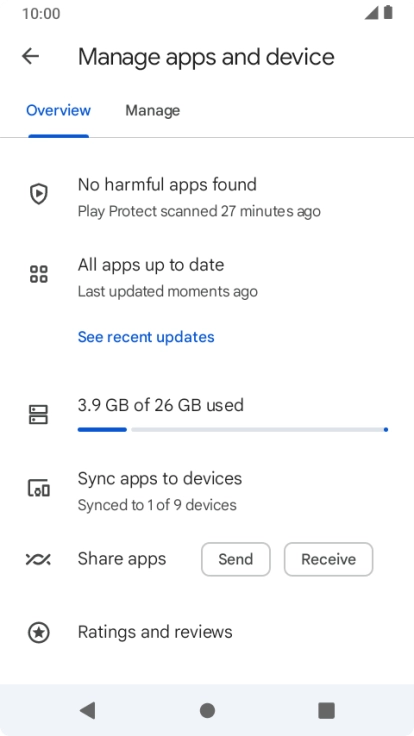
Task: Tap the star ratings icon
Action: [x=38, y=632]
